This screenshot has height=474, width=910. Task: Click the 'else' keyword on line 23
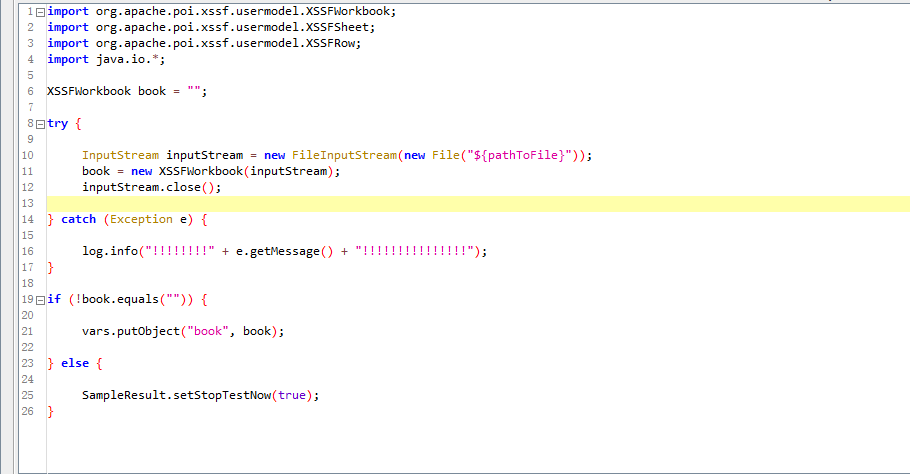[75, 363]
